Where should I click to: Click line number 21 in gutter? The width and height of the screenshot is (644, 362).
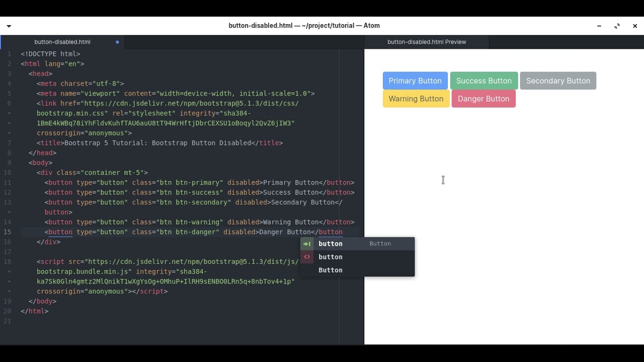pyautogui.click(x=8, y=321)
